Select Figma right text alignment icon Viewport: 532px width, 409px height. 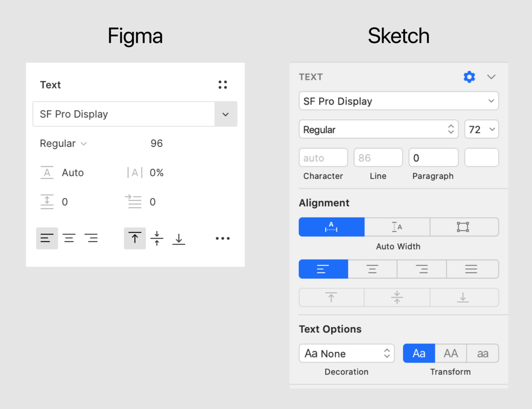91,238
